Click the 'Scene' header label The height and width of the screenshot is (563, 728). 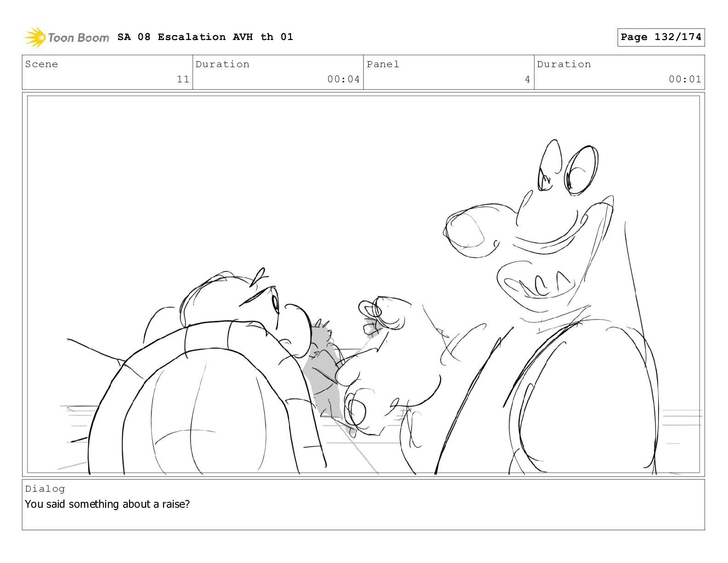[x=42, y=64]
